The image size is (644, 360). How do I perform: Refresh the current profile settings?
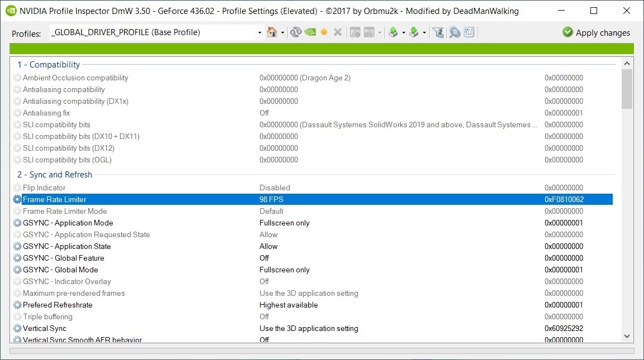[x=296, y=32]
